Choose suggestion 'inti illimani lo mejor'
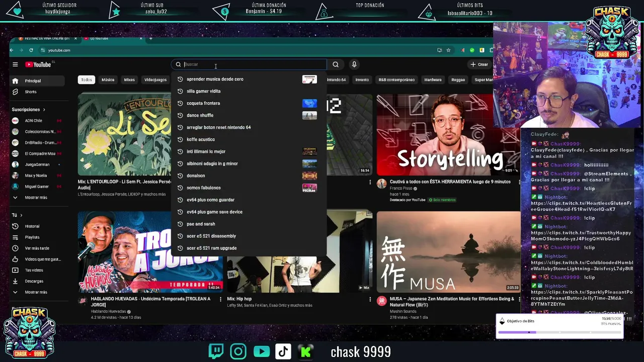This screenshot has height=362, width=644. pyautogui.click(x=249, y=151)
